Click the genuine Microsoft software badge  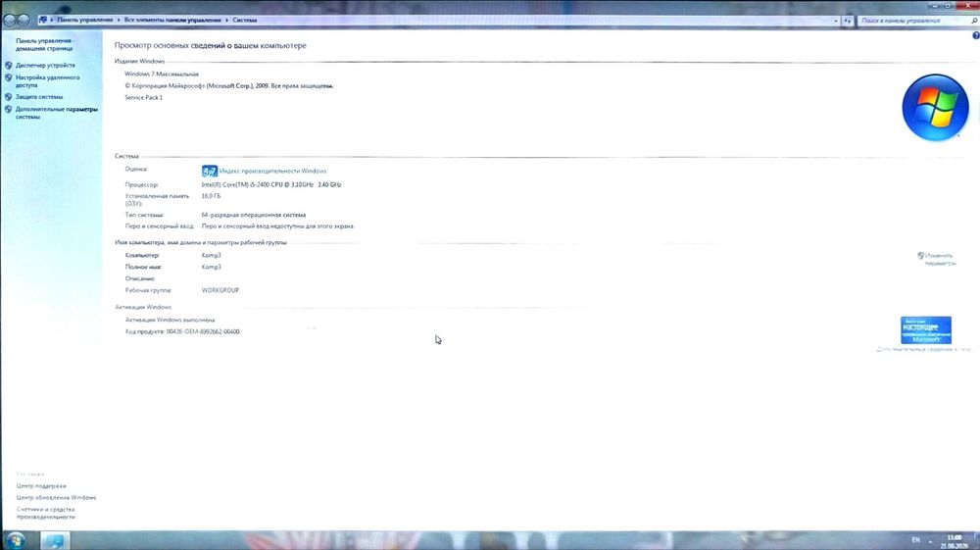[926, 330]
